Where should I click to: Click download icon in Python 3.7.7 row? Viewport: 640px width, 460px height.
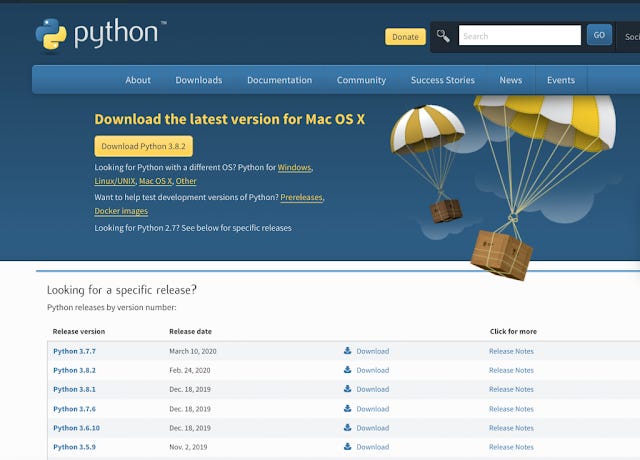coord(347,351)
